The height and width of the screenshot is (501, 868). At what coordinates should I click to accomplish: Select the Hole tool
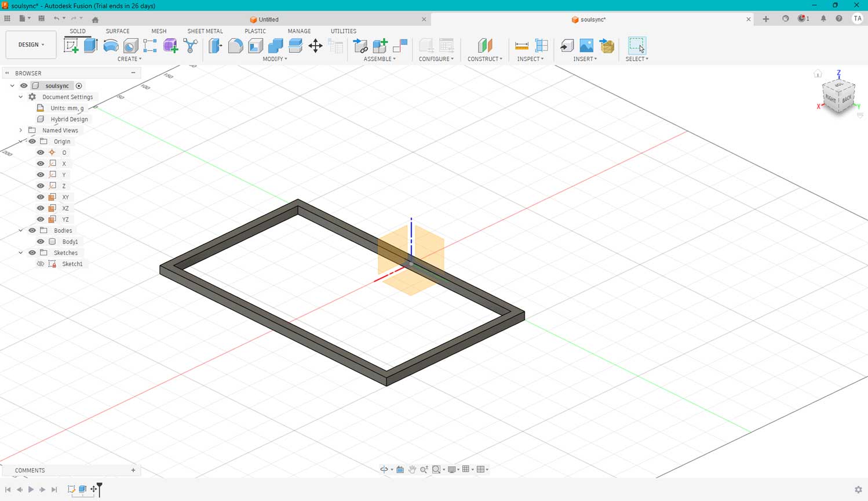click(130, 46)
